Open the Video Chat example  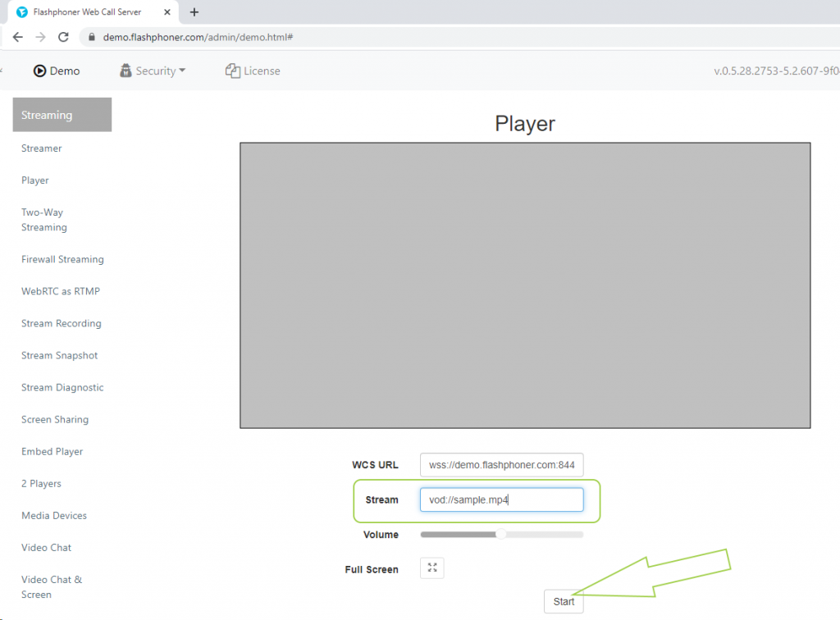point(46,548)
